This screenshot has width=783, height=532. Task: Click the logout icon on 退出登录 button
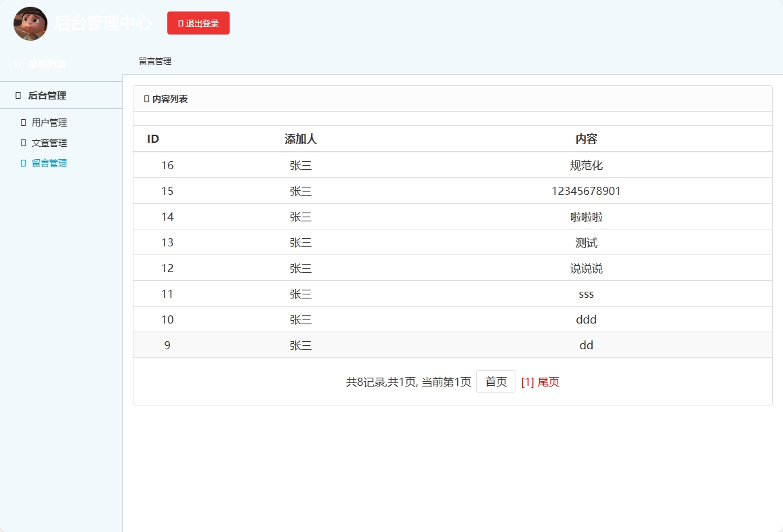pos(180,22)
